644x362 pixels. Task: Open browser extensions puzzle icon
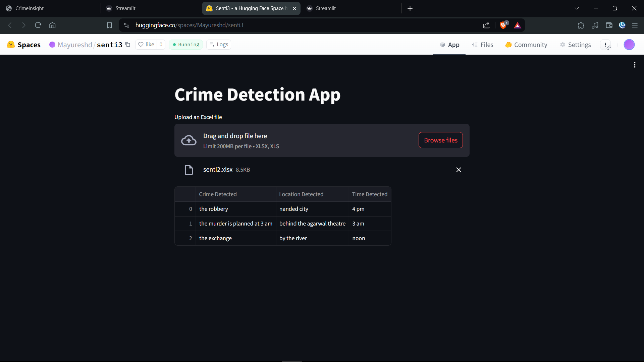[x=581, y=25]
